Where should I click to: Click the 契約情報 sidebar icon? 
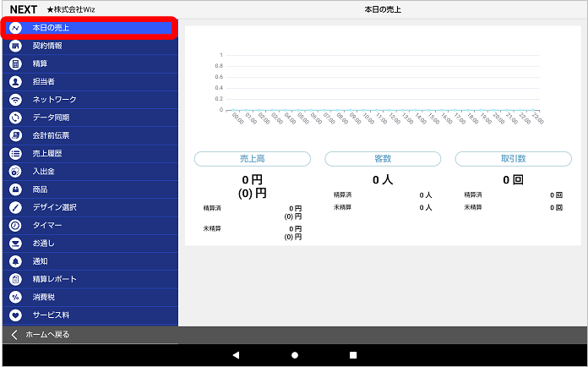tap(15, 46)
